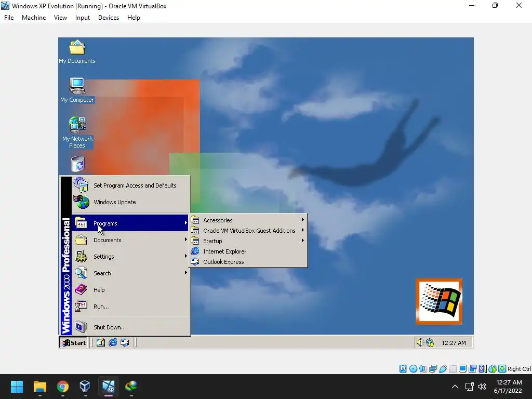
Task: Click VirtualBox USB devices indicator
Action: (x=443, y=369)
